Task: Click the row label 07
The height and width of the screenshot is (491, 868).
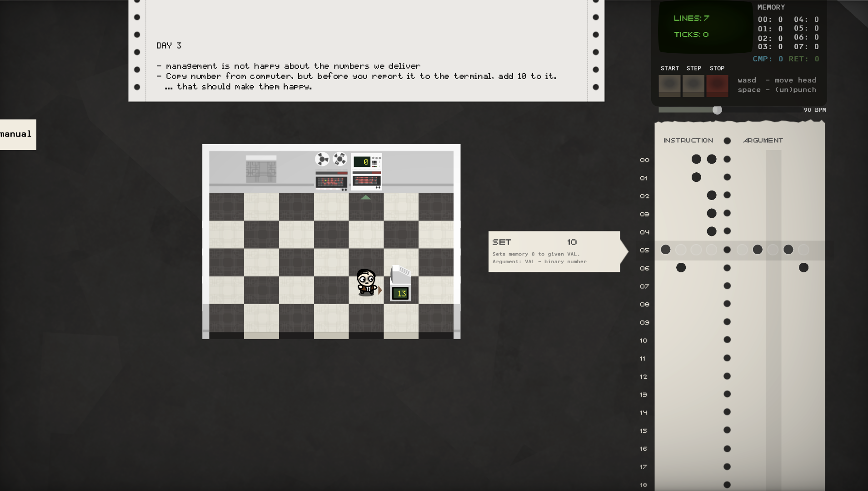Action: [x=644, y=286]
